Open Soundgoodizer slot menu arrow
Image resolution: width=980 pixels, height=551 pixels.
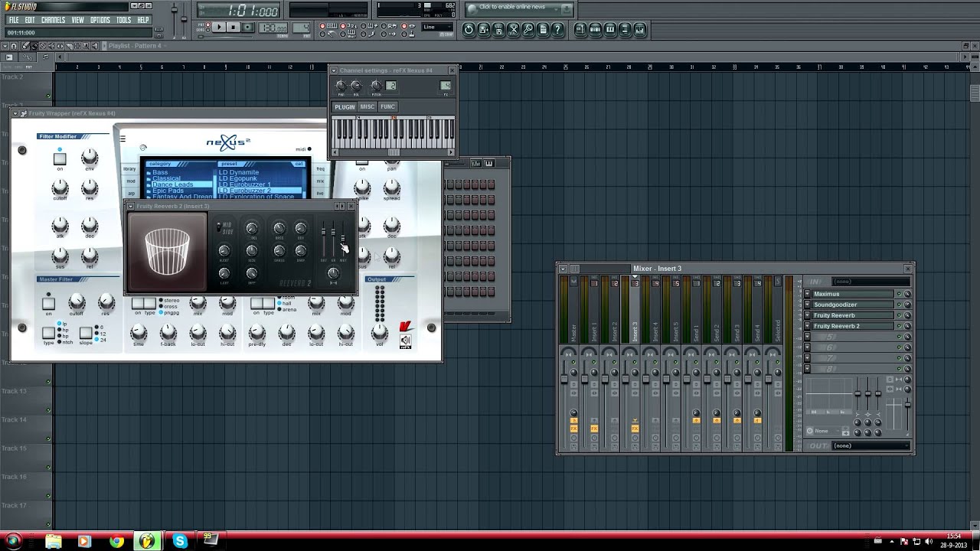(807, 305)
